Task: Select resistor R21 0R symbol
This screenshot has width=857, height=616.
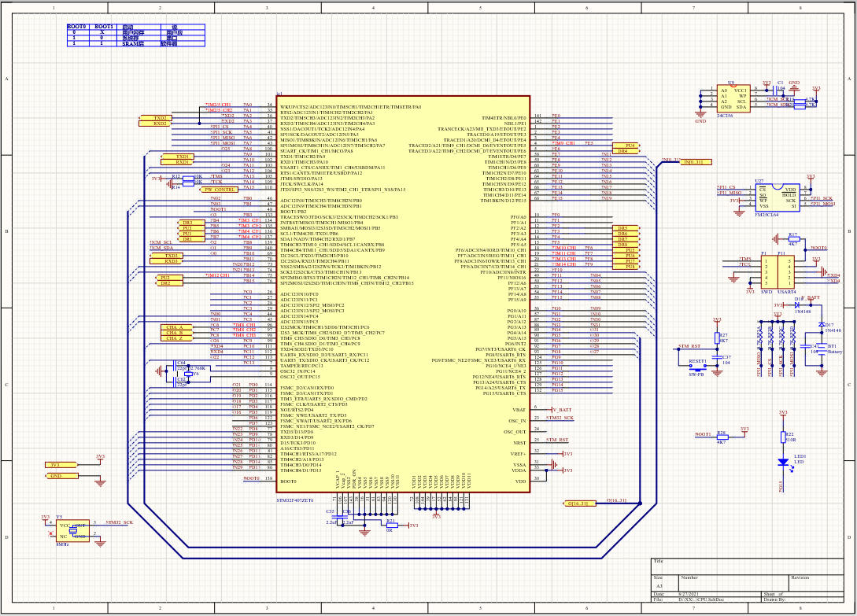Action: (390, 526)
